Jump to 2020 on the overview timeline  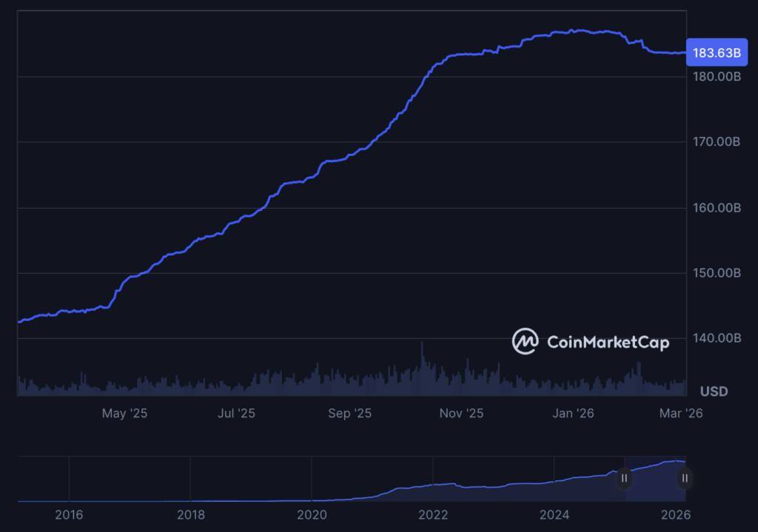[312, 514]
